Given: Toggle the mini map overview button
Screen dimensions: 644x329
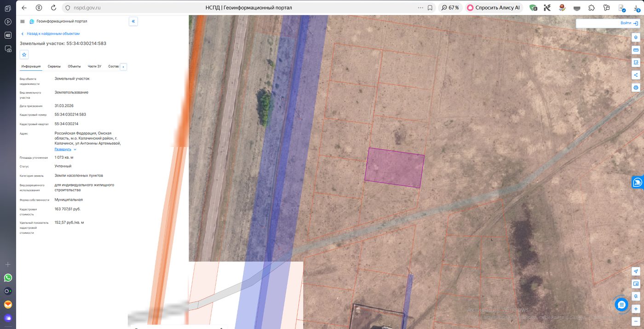Looking at the screenshot, I should tap(636, 283).
